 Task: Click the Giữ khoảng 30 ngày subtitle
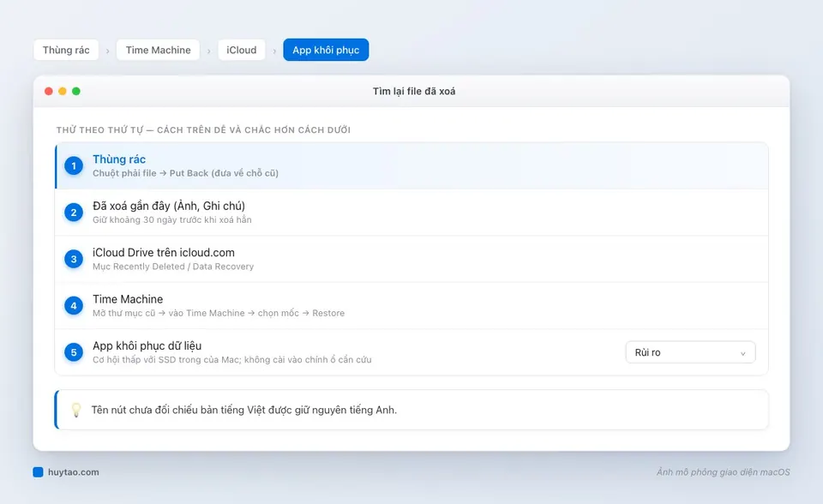pyautogui.click(x=172, y=220)
